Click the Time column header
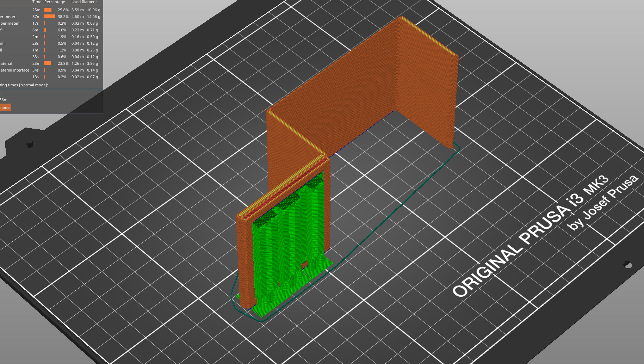This screenshot has width=644, height=364. (36, 2)
